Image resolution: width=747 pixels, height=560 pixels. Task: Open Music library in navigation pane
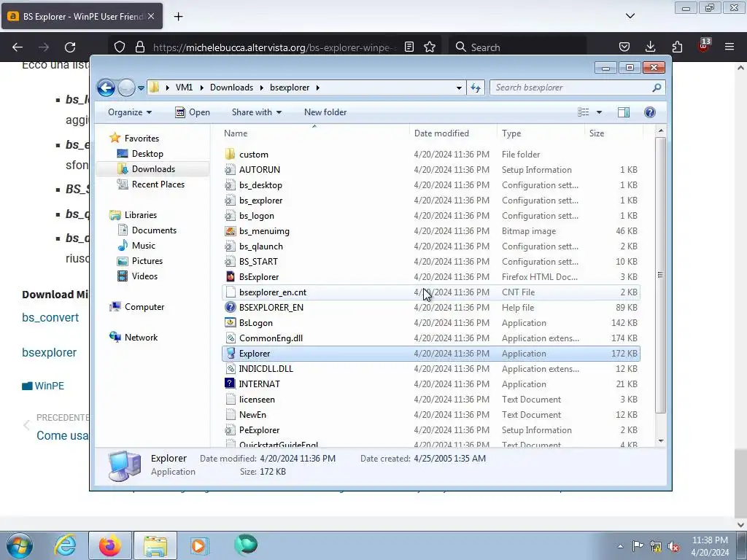144,246
